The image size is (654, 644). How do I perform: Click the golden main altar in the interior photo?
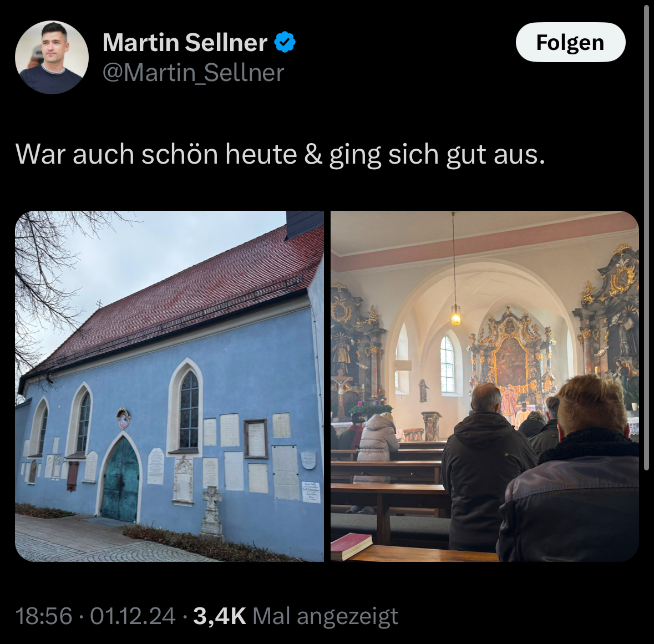511,358
